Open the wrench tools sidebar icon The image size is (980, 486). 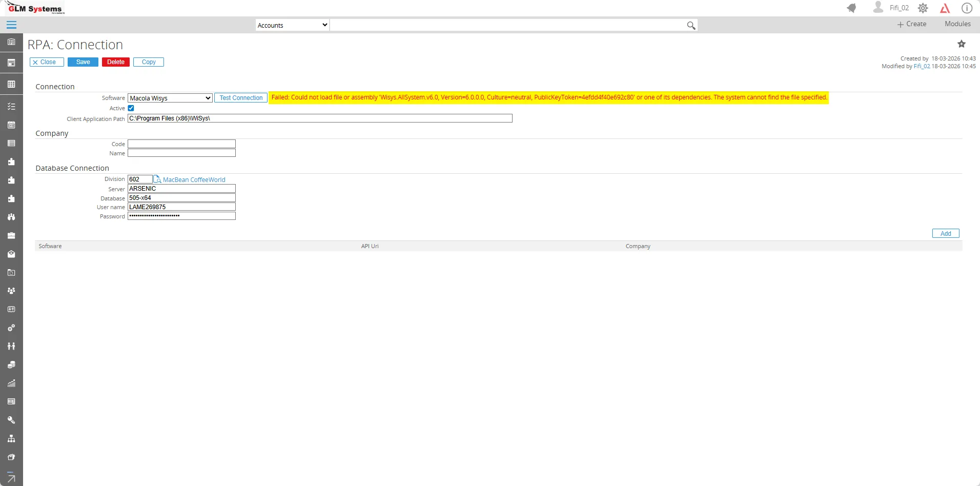(x=11, y=420)
